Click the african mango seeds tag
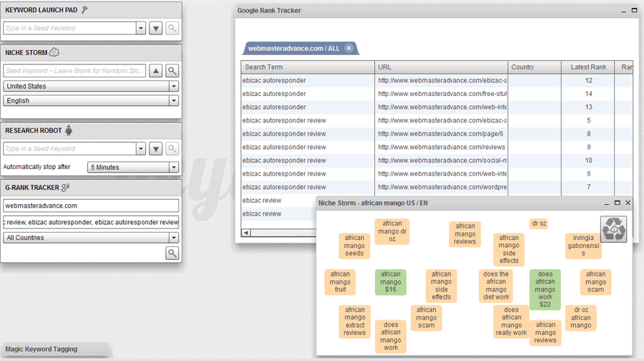Image resolution: width=644 pixels, height=361 pixels. click(354, 246)
